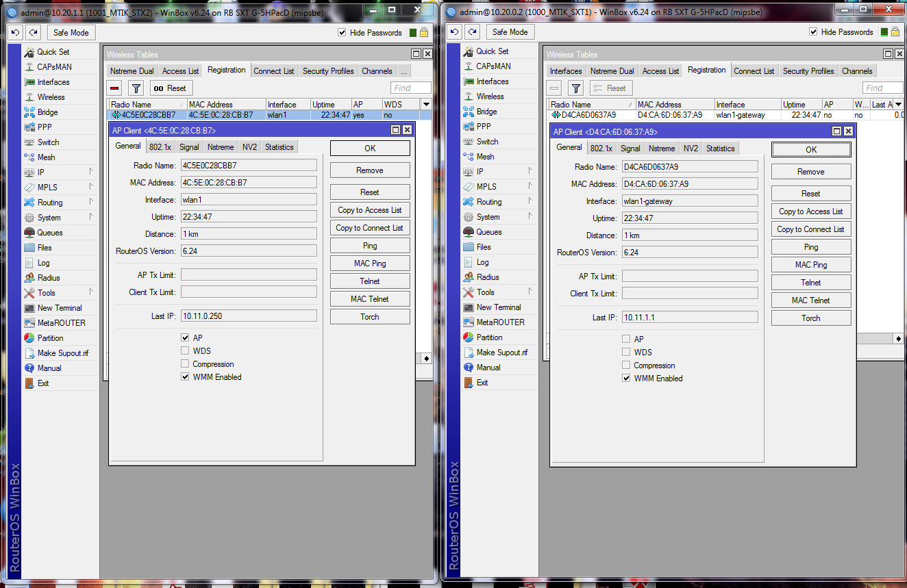Screen dimensions: 907x588
Task: Expand IP submenu in left WinBox window
Action: [x=91, y=172]
